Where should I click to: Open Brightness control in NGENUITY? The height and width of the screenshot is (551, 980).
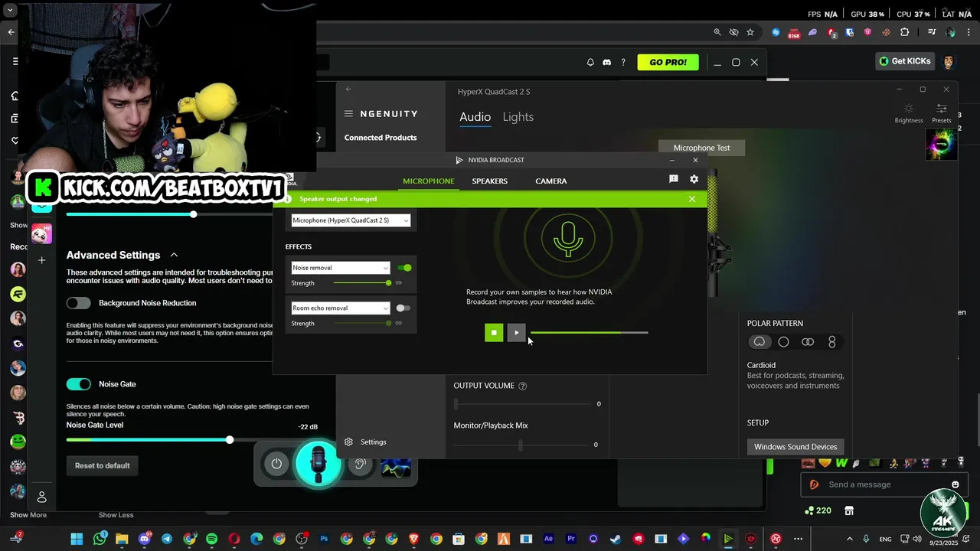pos(909,112)
